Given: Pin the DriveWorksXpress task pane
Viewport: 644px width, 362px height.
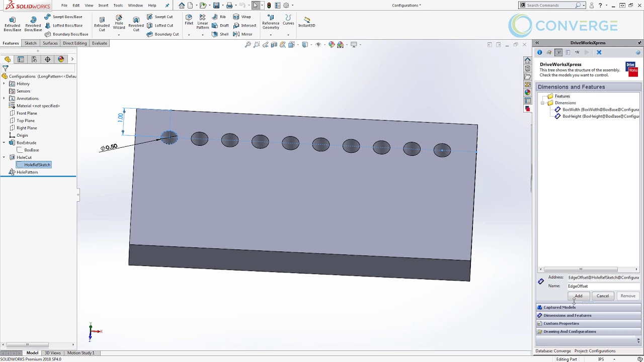Looking at the screenshot, I should pos(639,43).
